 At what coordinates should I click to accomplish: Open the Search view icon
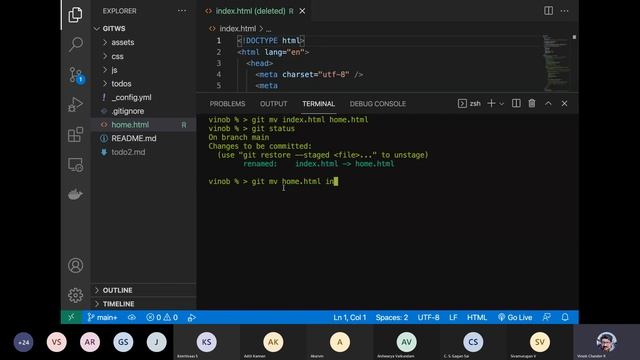(76, 44)
